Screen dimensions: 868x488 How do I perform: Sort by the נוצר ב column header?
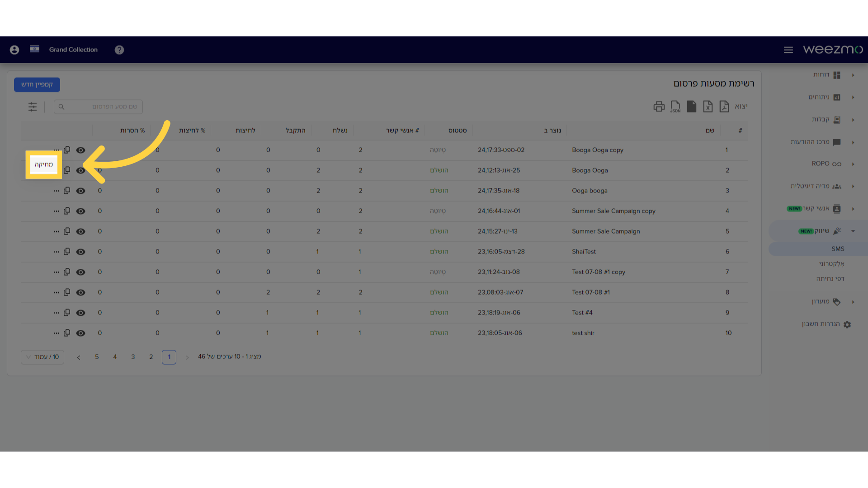(552, 131)
